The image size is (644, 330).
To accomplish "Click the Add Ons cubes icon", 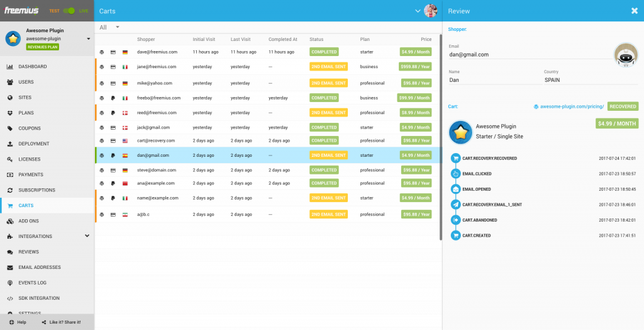I will point(10,221).
